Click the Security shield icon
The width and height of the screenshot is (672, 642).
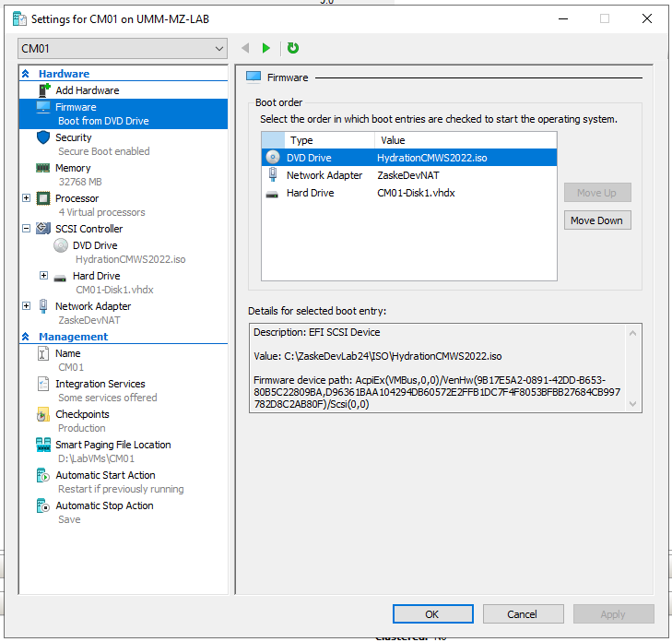point(43,137)
